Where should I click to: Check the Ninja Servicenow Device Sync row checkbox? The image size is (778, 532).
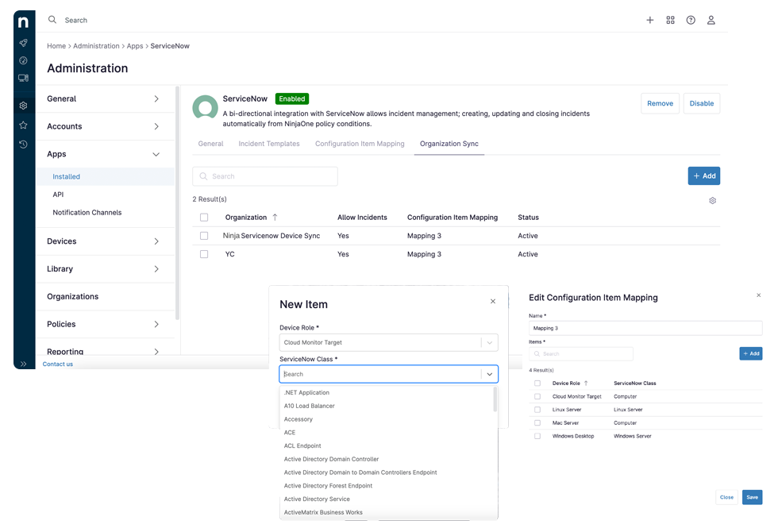pyautogui.click(x=204, y=236)
